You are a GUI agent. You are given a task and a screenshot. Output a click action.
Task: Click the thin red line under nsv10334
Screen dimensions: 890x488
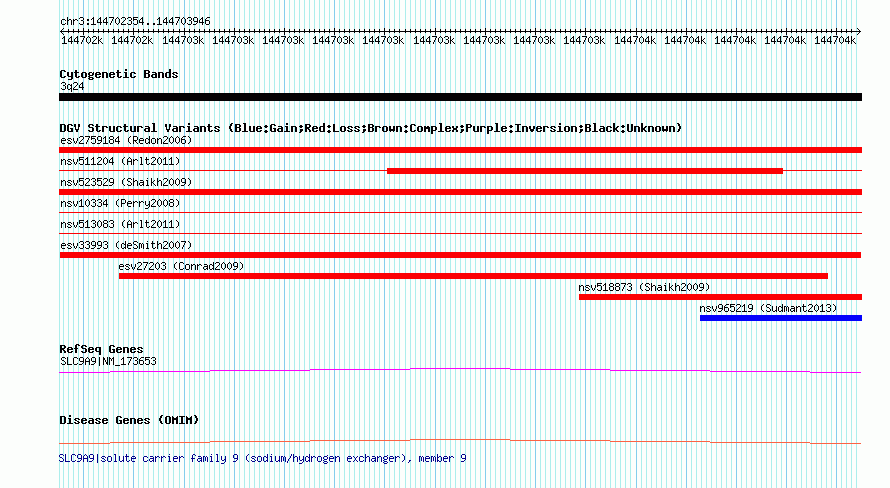[x=460, y=213]
